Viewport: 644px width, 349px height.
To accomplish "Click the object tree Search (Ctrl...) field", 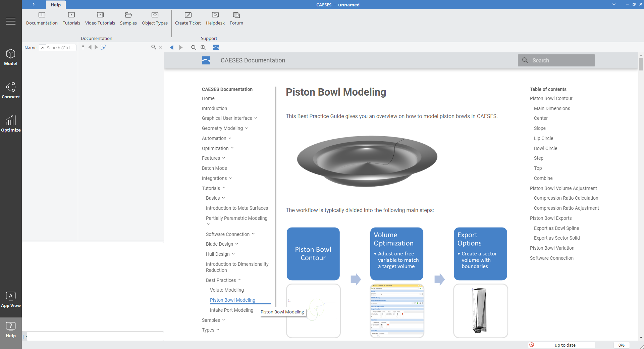I will [61, 48].
